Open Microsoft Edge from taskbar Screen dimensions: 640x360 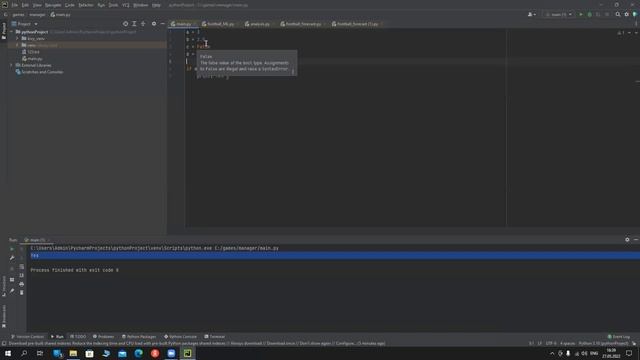pos(138,353)
